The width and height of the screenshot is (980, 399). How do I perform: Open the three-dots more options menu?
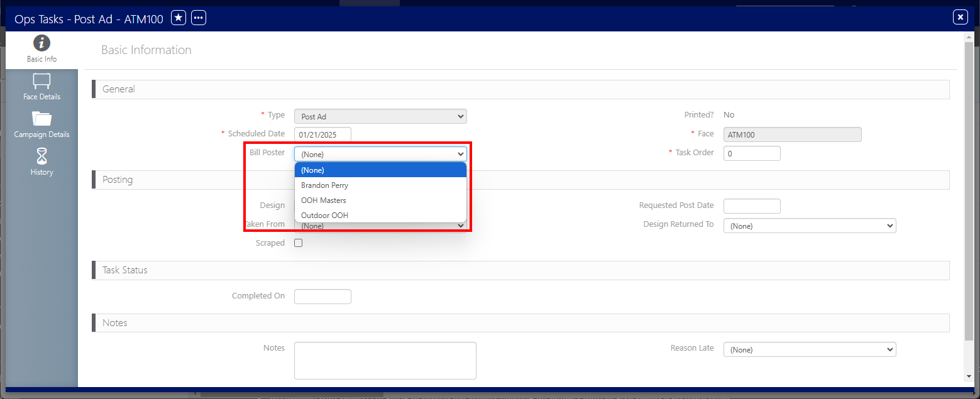[199, 18]
